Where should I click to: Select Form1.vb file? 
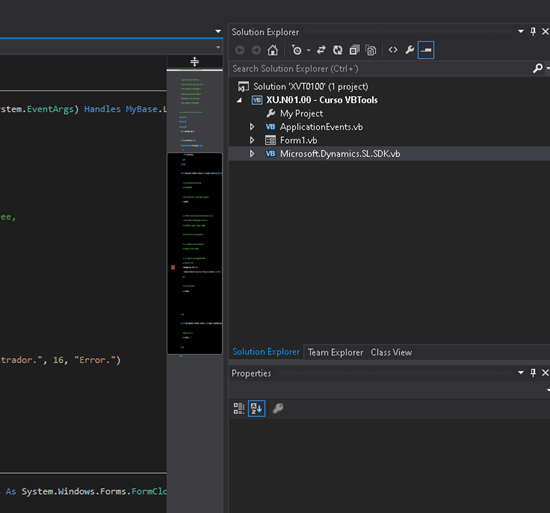coord(299,140)
